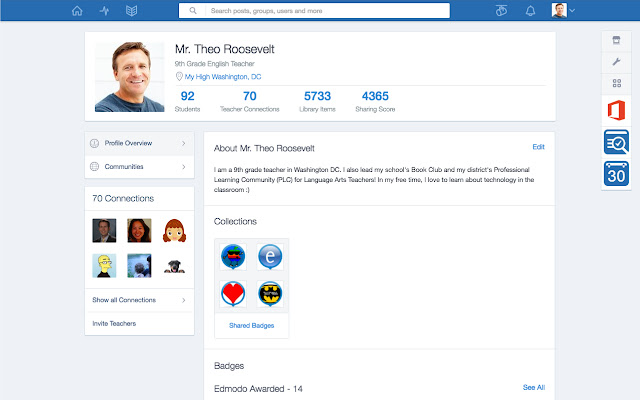This screenshot has width=640, height=400.
Task: Open the Communities chevron
Action: click(x=184, y=167)
